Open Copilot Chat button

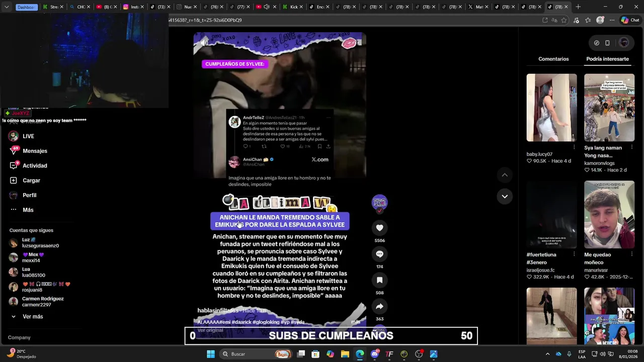[630, 20]
